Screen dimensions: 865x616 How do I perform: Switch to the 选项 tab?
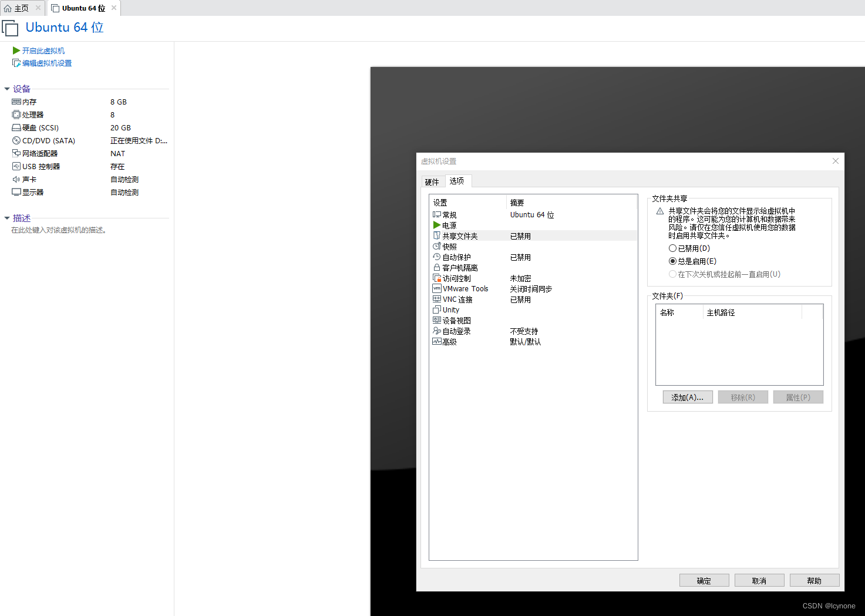[x=457, y=181]
